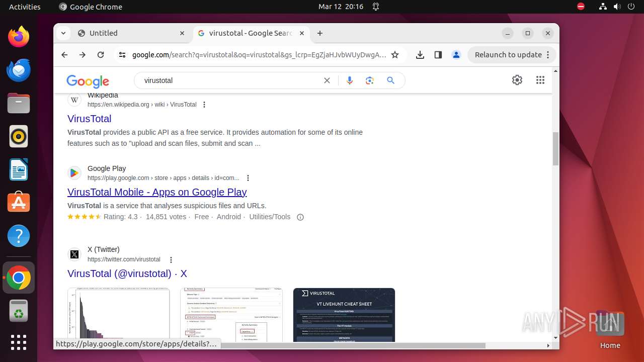Open a new Chrome tab
This screenshot has width=644, height=362.
coord(320,33)
